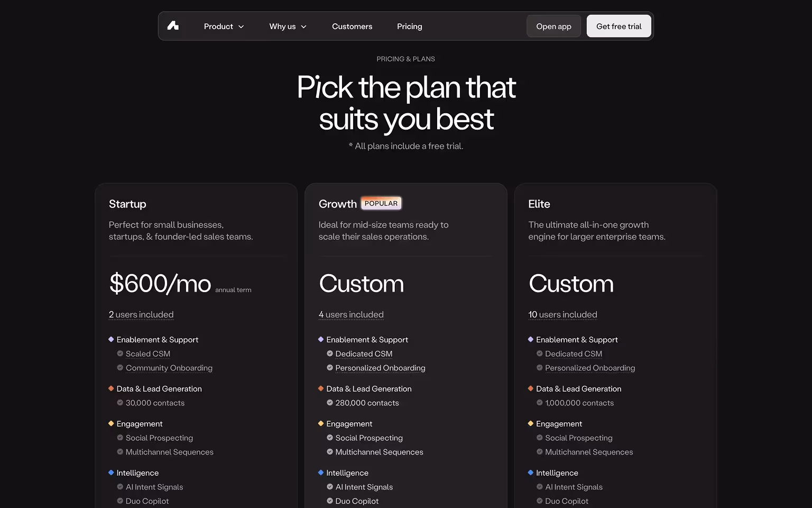Screen dimensions: 812x508
Task: Click the Dedicated CSM link under Growth
Action: pyautogui.click(x=364, y=353)
